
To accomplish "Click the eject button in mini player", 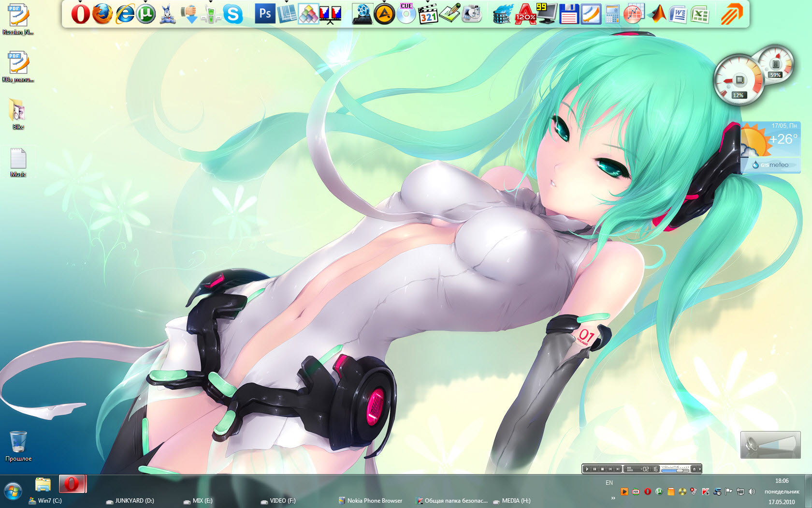I will (694, 469).
